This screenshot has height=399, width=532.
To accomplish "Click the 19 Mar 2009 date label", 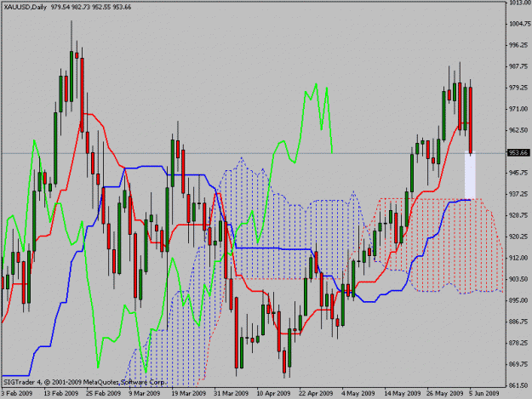I will coord(189,393).
